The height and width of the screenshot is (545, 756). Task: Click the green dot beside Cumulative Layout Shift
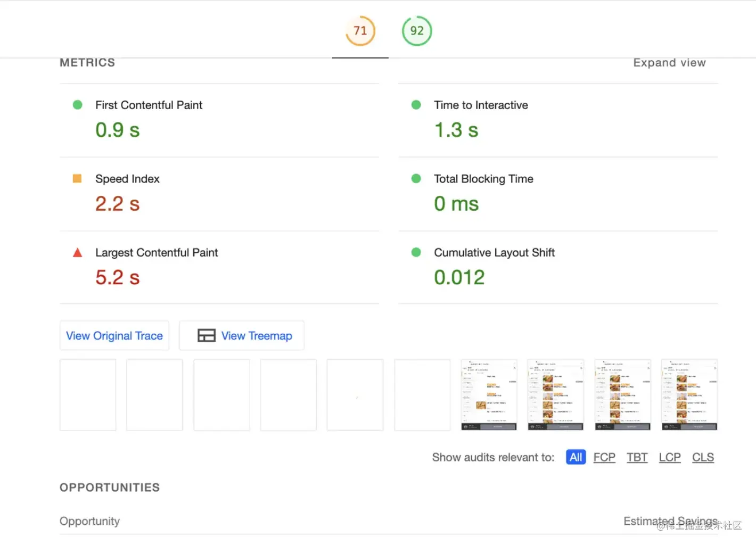(416, 252)
